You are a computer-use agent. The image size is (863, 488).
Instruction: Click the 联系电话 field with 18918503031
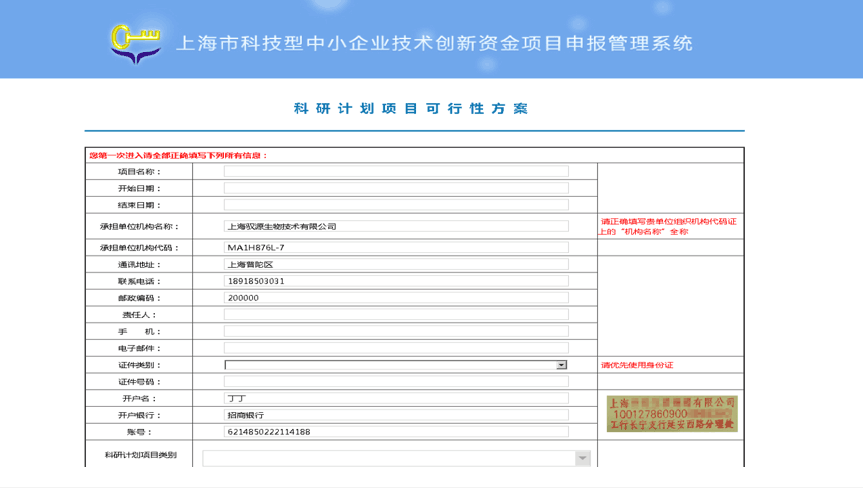tap(396, 281)
